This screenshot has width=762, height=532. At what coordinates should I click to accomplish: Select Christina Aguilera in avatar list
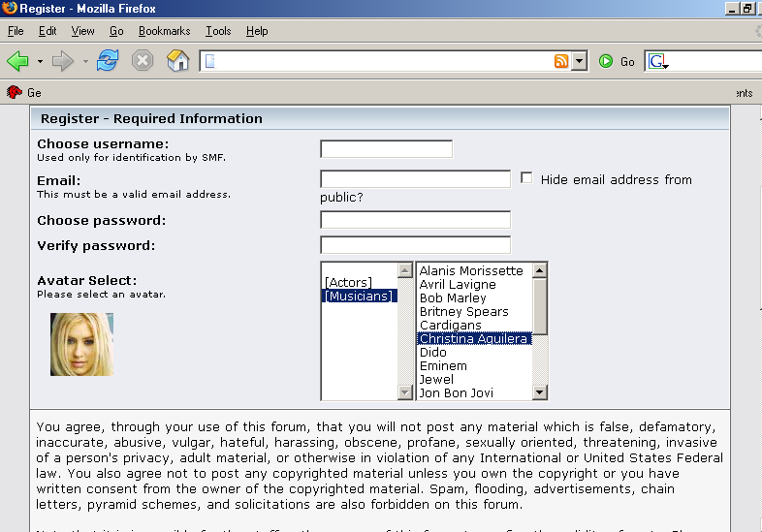[x=474, y=338]
